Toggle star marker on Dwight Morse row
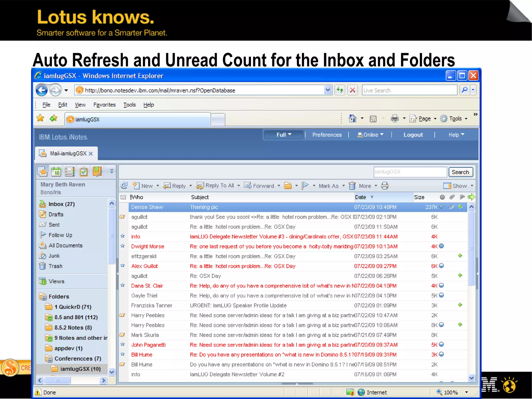 (123, 246)
